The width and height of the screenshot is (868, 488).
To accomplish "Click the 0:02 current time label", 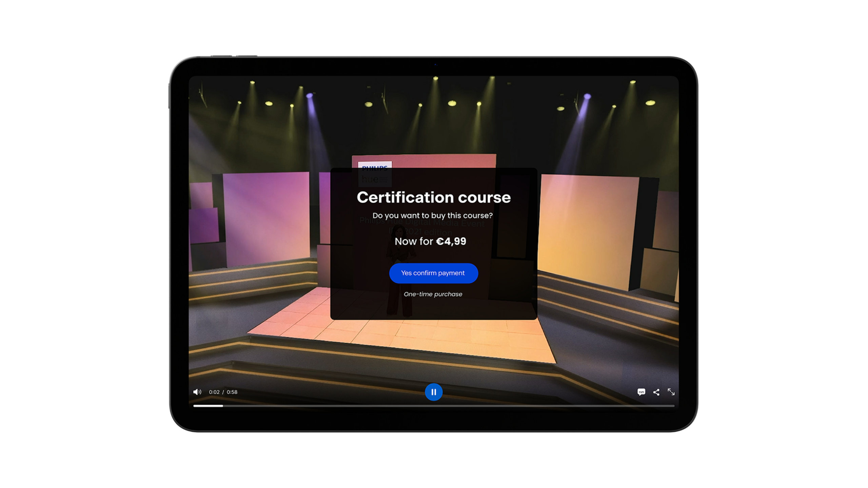I will (x=214, y=392).
